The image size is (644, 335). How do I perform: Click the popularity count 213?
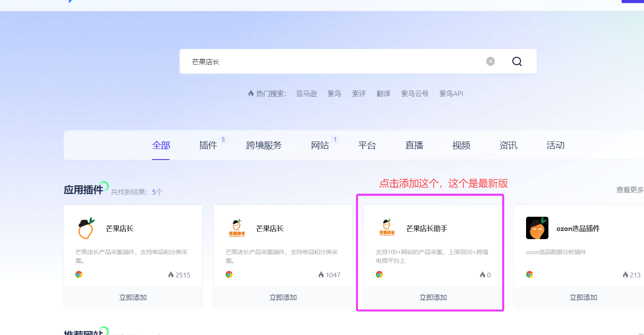(635, 275)
